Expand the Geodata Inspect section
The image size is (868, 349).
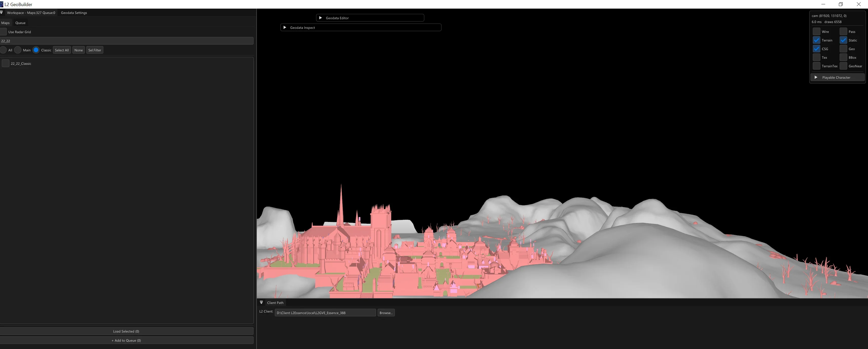(x=285, y=28)
